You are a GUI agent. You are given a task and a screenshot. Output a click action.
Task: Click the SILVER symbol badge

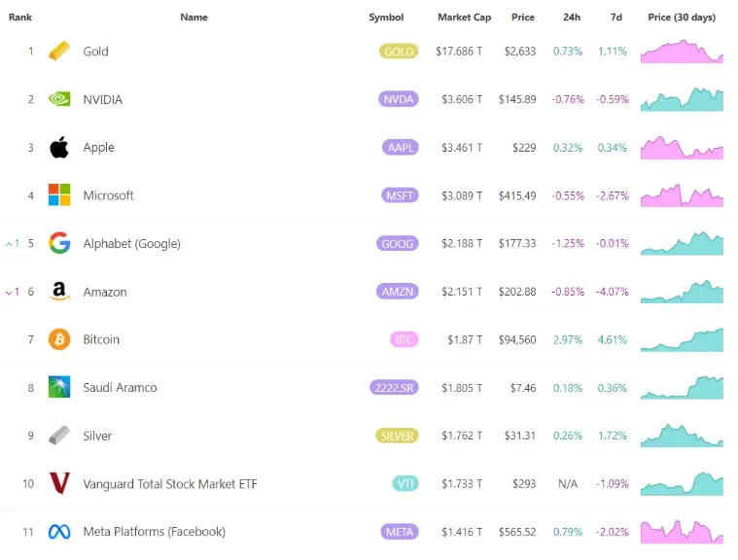point(397,436)
